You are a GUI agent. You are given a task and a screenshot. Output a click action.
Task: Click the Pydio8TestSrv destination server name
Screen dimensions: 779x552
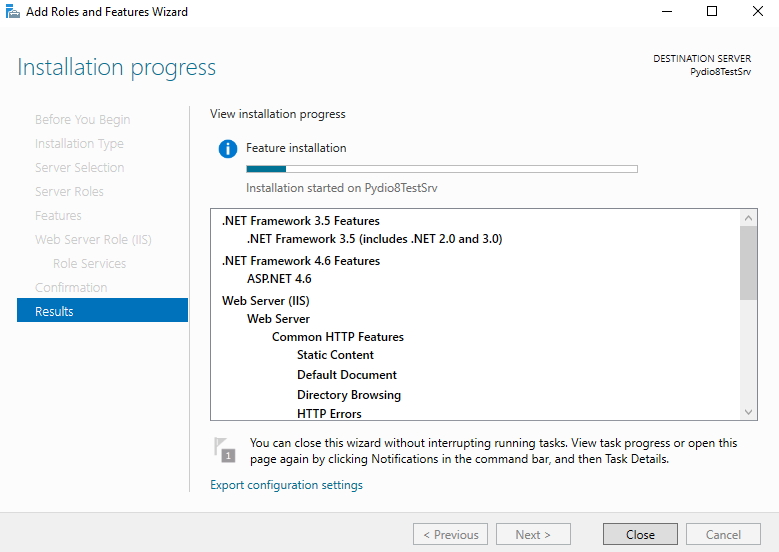pyautogui.click(x=720, y=72)
